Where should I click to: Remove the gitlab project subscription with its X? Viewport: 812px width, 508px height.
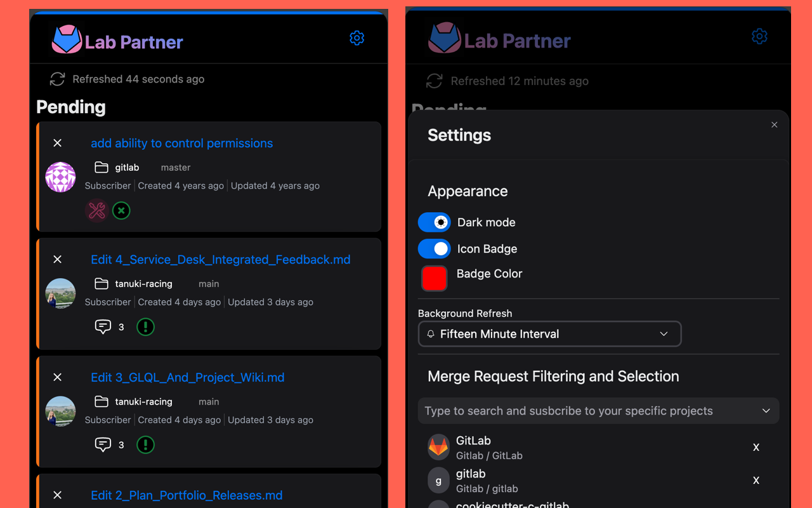pos(756,480)
